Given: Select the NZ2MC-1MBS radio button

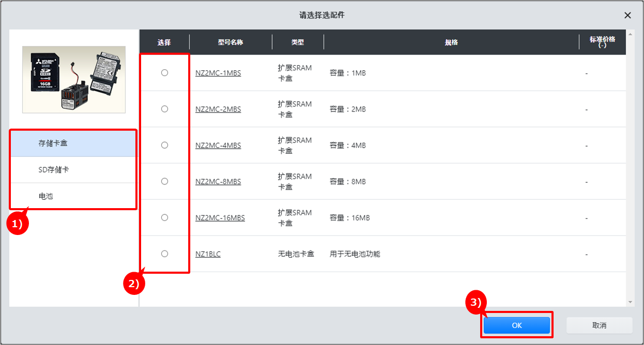Looking at the screenshot, I should click(x=164, y=73).
